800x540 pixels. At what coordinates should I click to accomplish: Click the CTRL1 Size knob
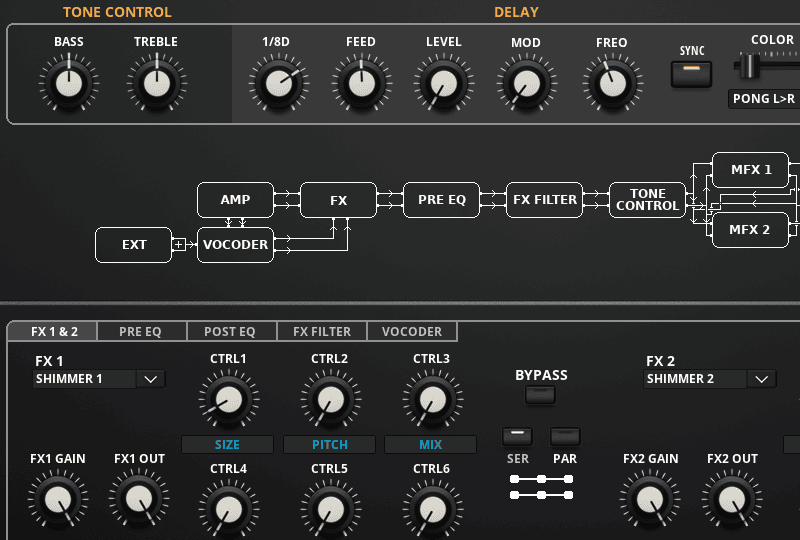tap(228, 401)
